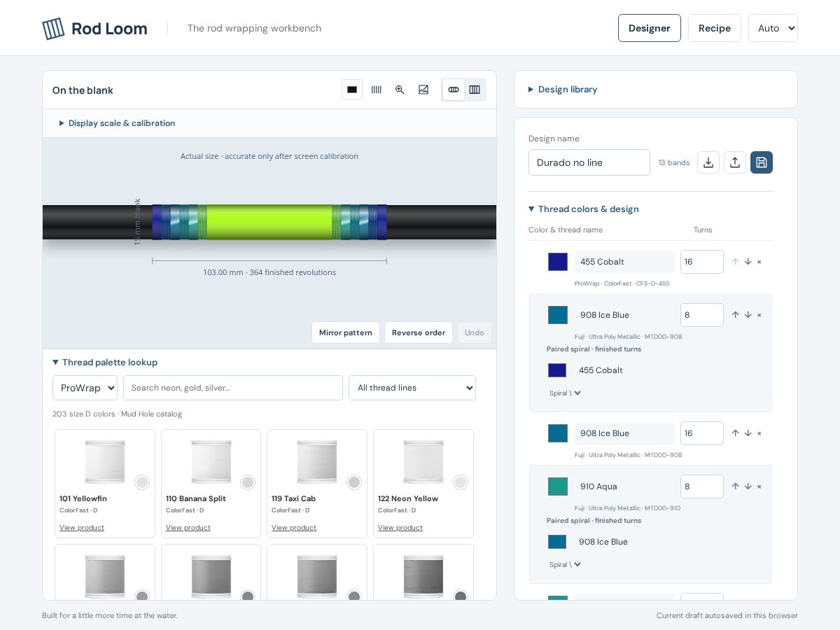Edit turns field for 910 Aqua
Screen dimensions: 840x630
[702, 486]
